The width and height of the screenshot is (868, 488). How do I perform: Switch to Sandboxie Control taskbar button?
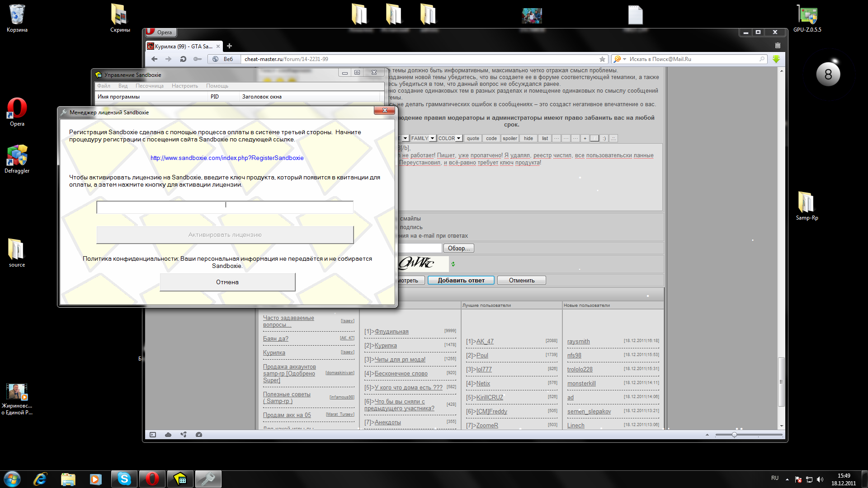click(180, 479)
